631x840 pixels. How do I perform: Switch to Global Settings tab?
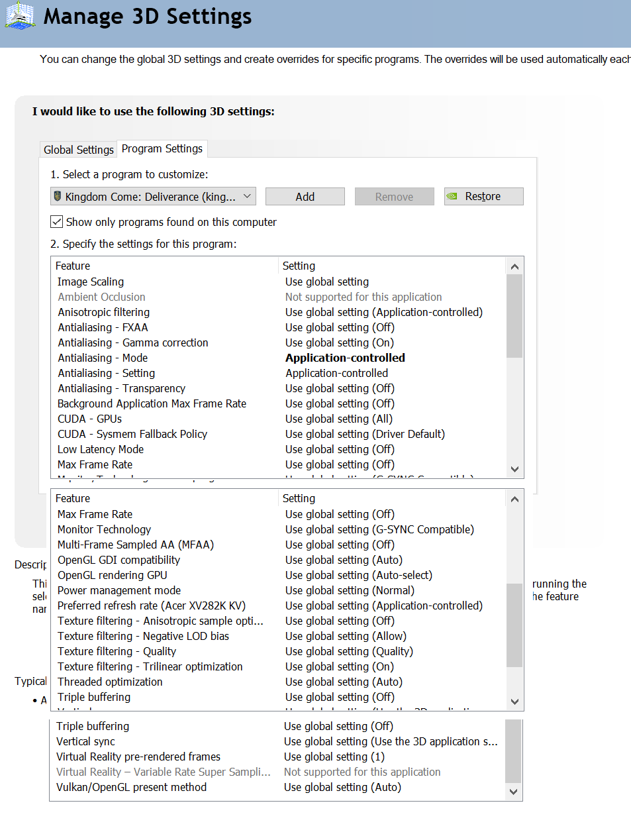79,150
